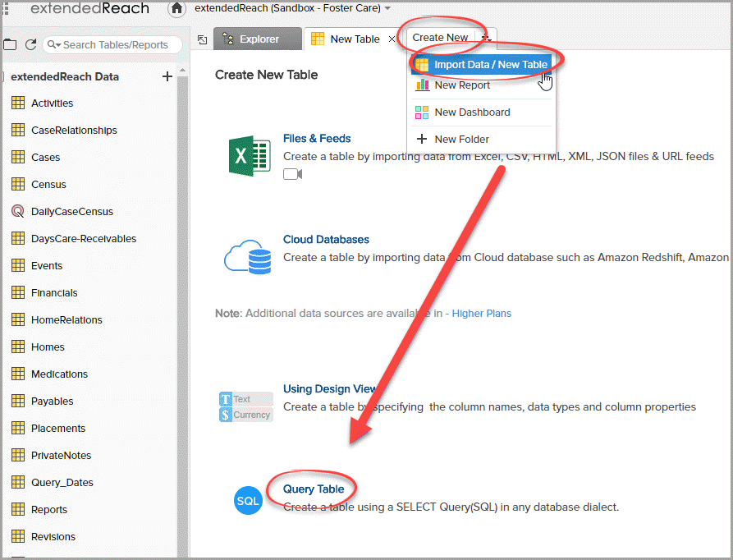Open the Census table
733x560 pixels.
(x=48, y=184)
